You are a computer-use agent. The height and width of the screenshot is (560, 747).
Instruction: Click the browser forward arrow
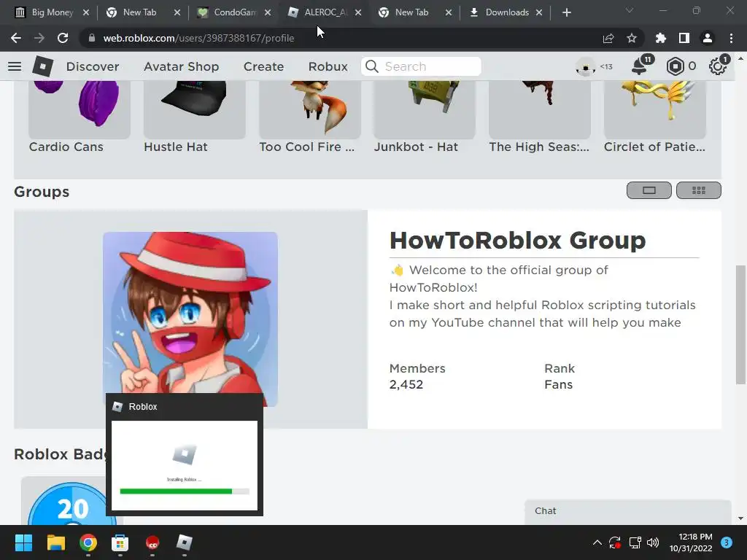click(x=39, y=38)
